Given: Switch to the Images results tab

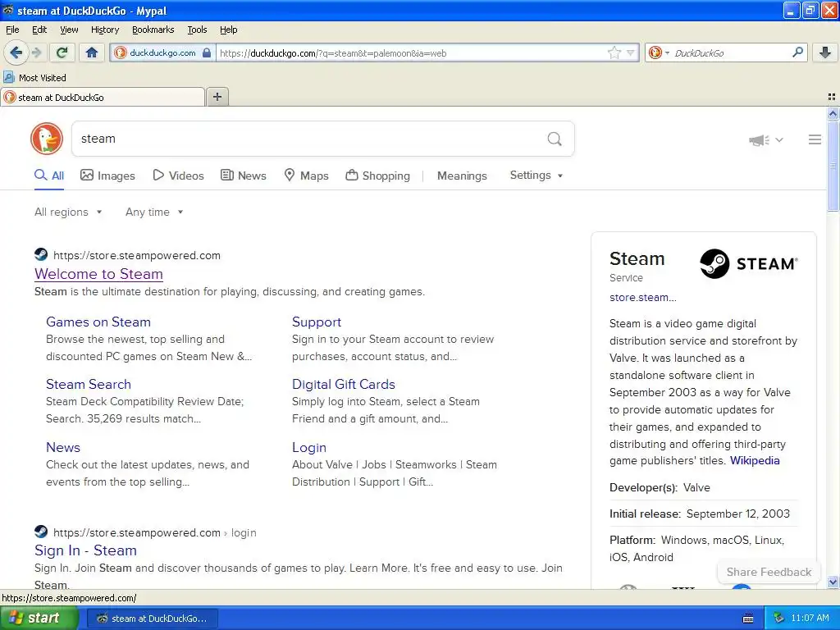Looking at the screenshot, I should click(x=107, y=176).
